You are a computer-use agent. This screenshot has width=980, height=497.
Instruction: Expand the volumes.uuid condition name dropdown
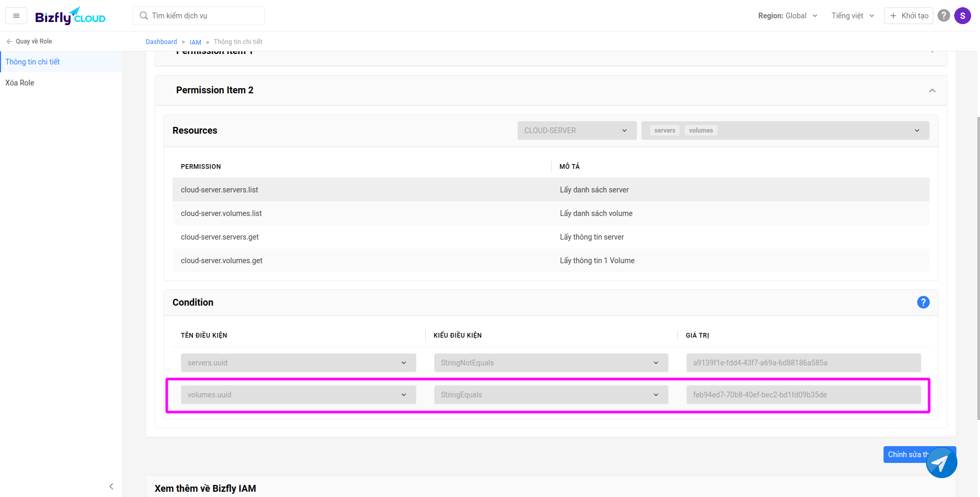(x=298, y=395)
